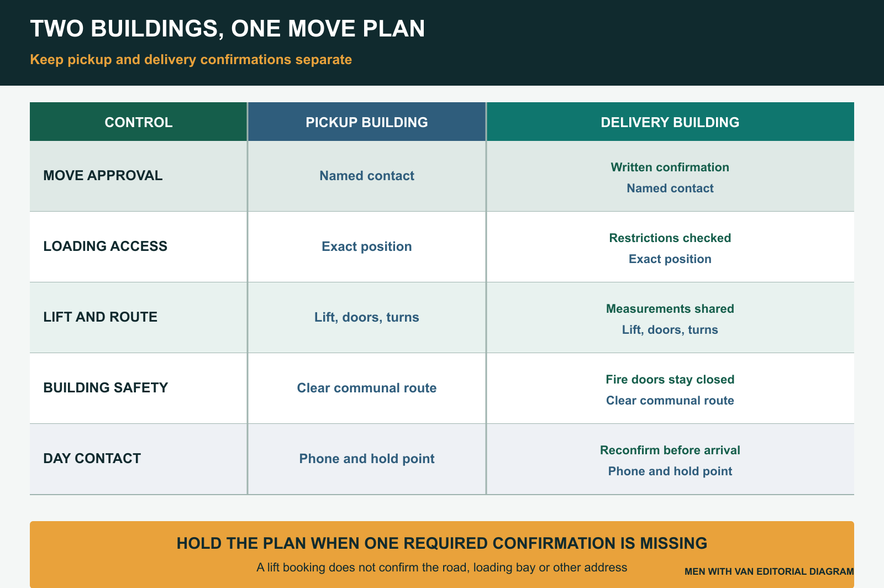
Task: Click the MOVE APPROVAL row label
Action: 103,176
